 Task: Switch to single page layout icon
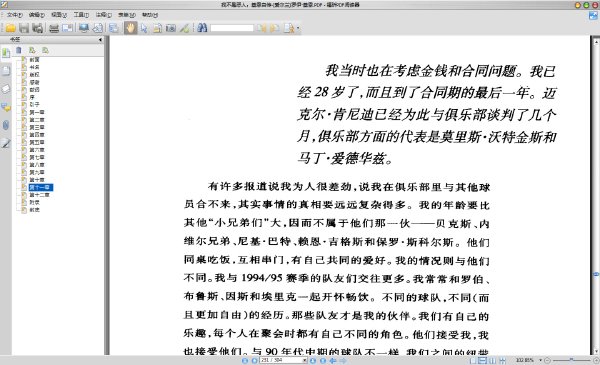pyautogui.click(x=473, y=360)
